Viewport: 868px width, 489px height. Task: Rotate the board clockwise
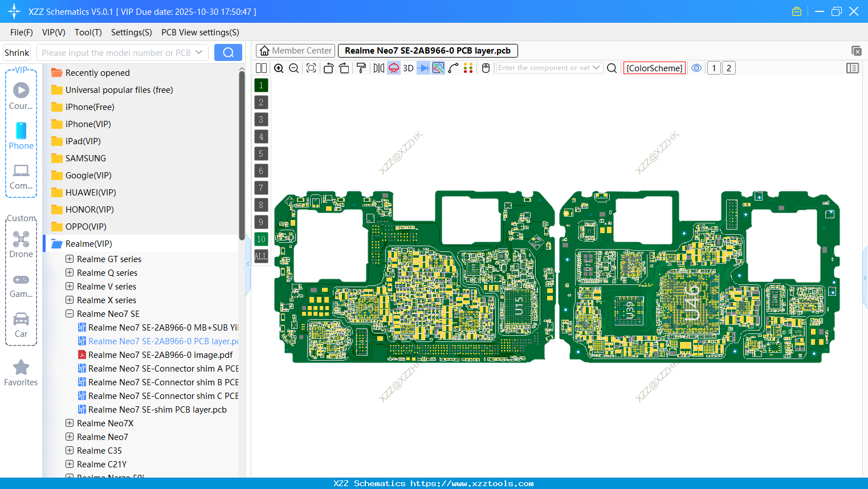click(344, 68)
